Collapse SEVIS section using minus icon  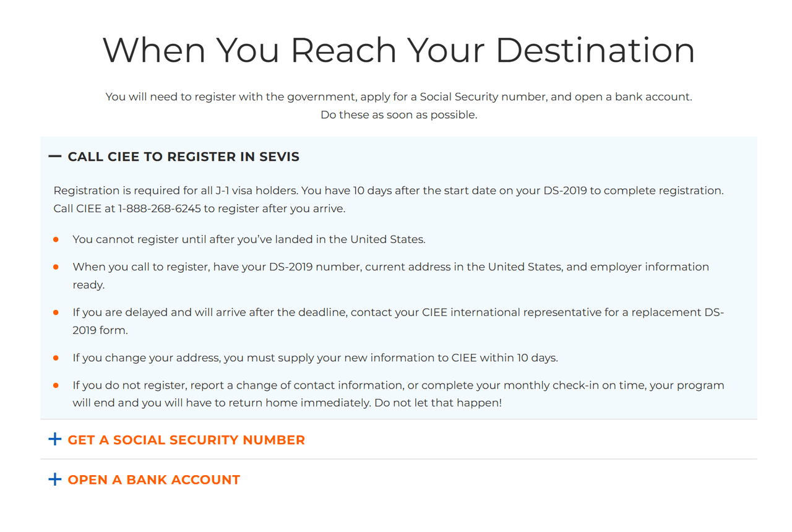pyautogui.click(x=55, y=157)
